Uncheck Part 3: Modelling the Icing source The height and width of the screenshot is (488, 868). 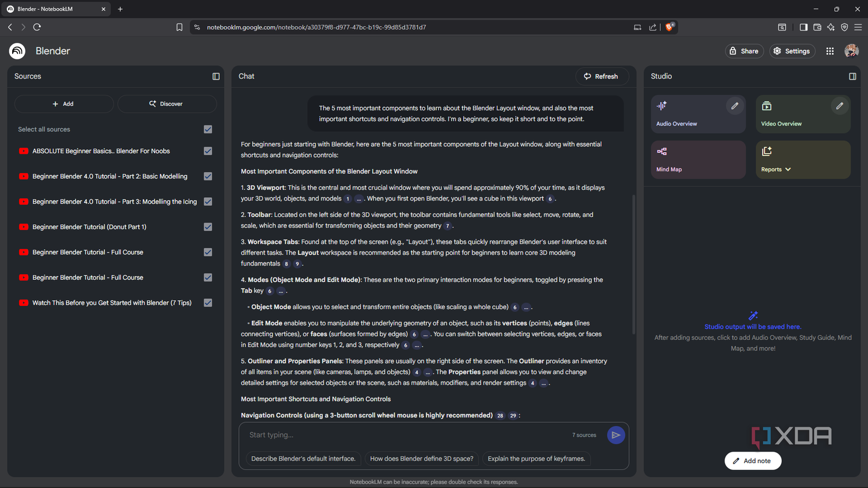(x=208, y=202)
